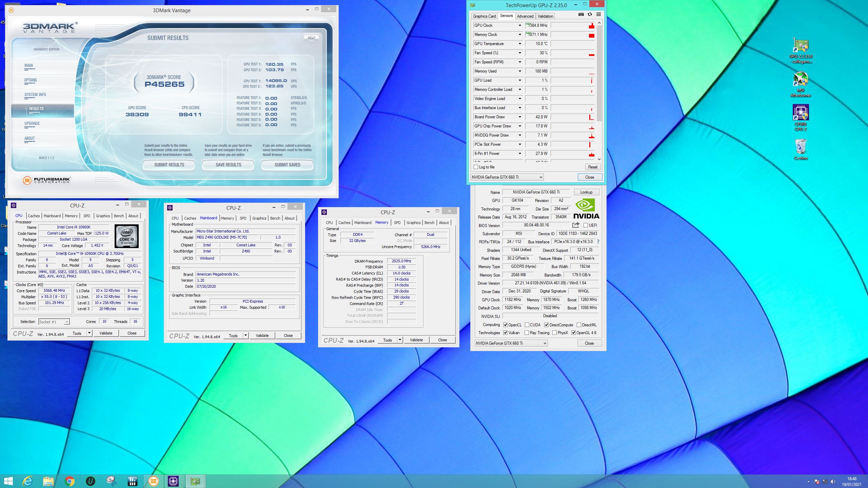Toggle the DirectCompute checkbox

pos(547,325)
